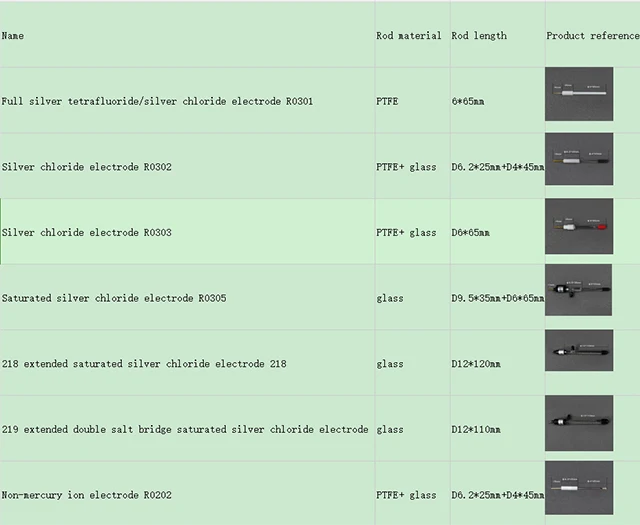Select the R0202 non-mercury electrode thumbnail
The width and height of the screenshot is (640, 525).
[579, 489]
